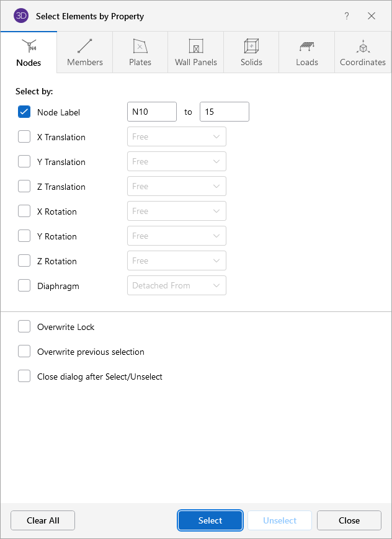
Task: Tick the Overwrite previous selection checkbox
Action: 24,352
